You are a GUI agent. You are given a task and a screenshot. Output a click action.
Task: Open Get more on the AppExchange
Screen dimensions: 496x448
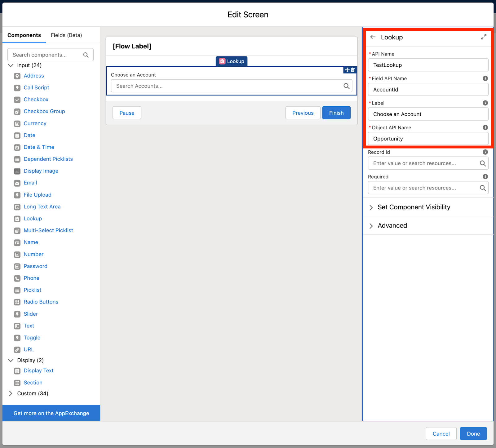(x=51, y=413)
